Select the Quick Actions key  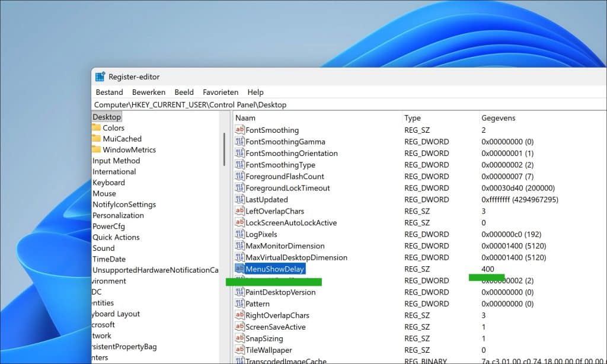click(x=116, y=237)
